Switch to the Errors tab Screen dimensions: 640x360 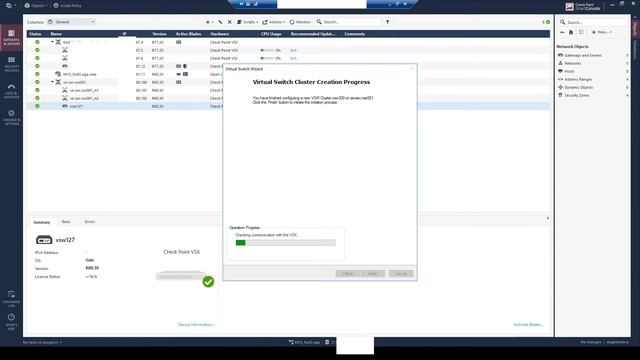click(x=90, y=222)
